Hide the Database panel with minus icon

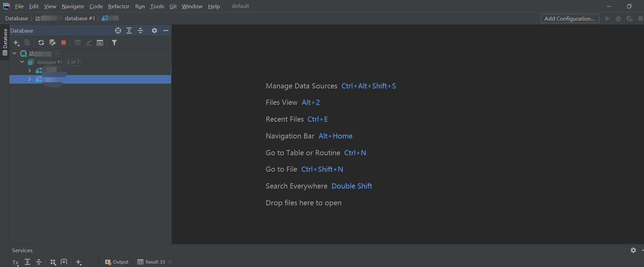[166, 31]
